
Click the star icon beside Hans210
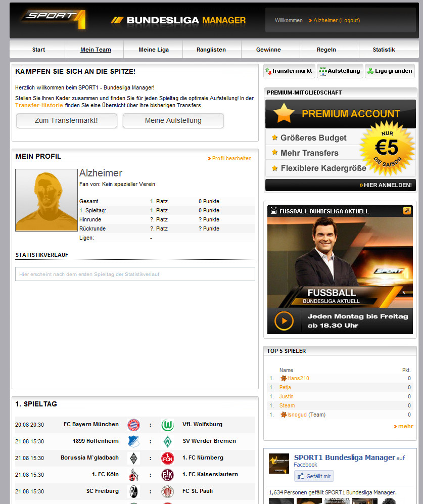pos(284,378)
